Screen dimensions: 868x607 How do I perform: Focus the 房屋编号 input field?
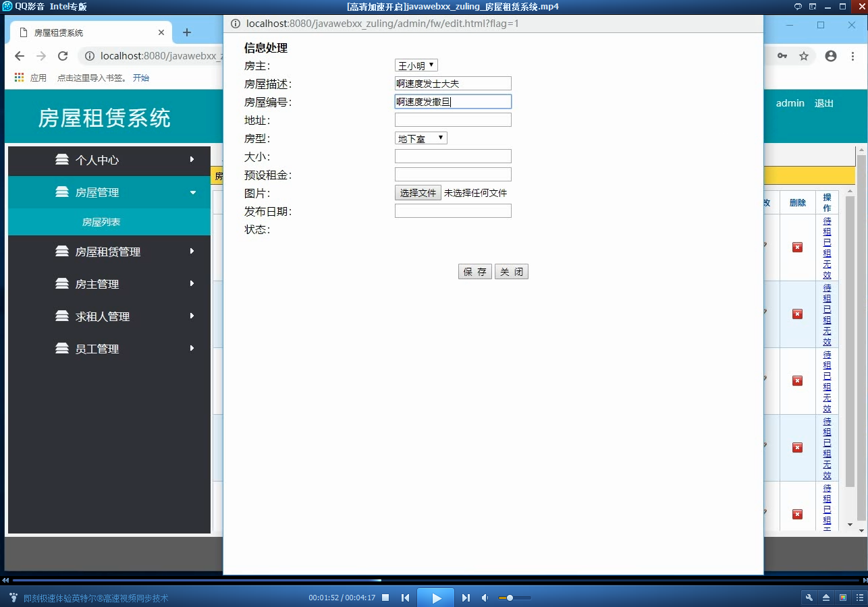tap(453, 102)
